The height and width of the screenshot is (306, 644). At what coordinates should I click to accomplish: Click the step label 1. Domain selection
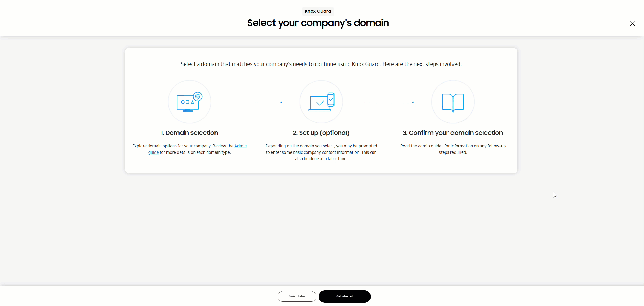(189, 133)
